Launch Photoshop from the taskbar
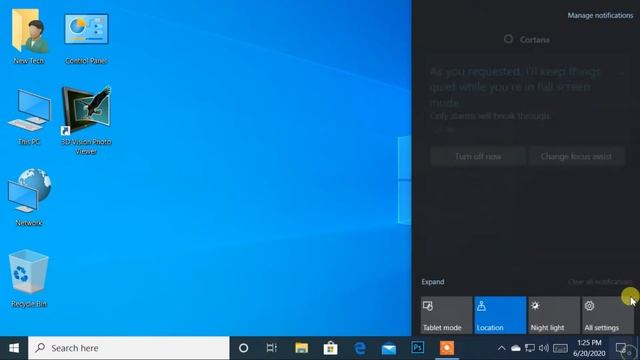 418,348
